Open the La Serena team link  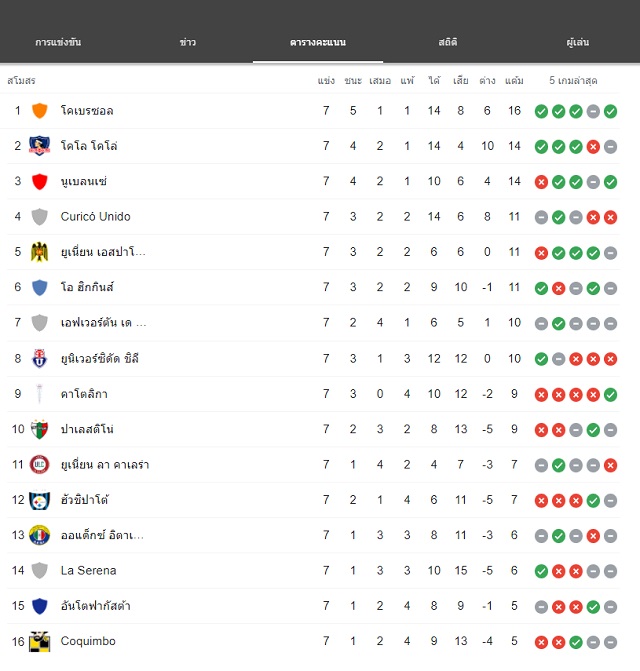pos(89,570)
